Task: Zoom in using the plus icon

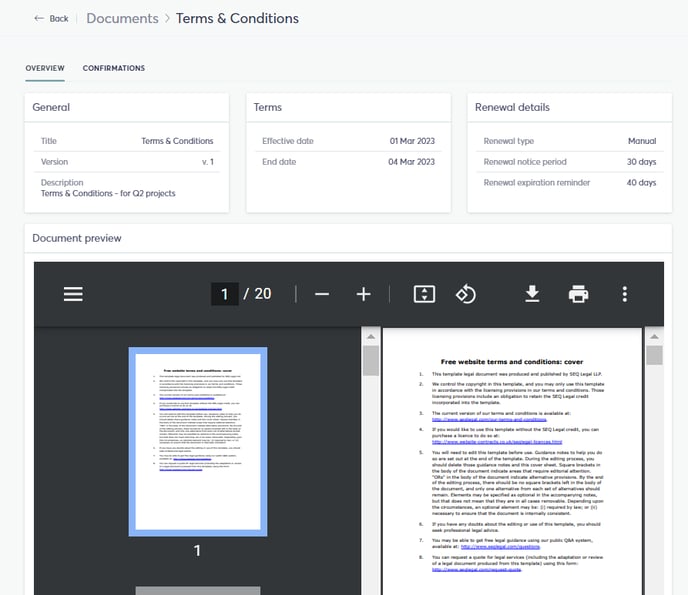Action: click(364, 294)
